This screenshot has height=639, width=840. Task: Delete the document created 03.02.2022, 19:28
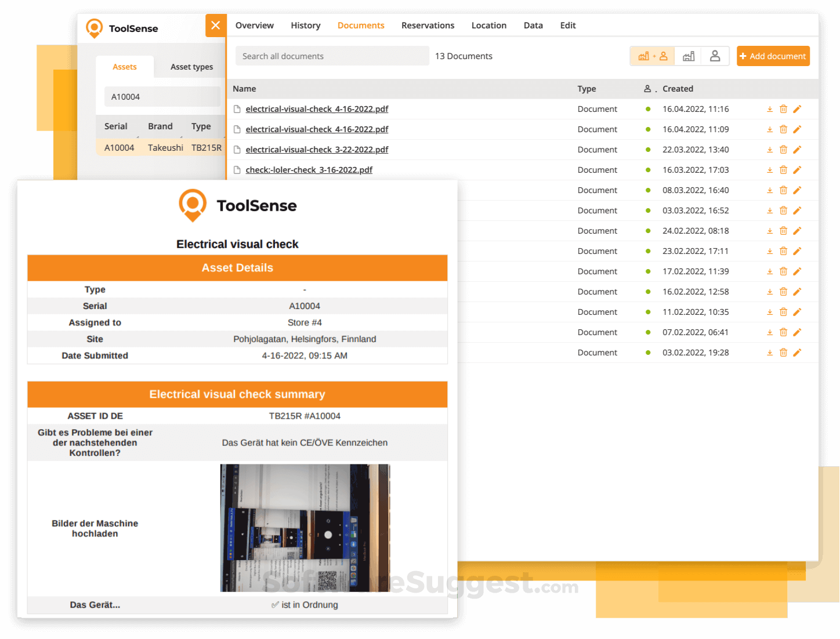[784, 352]
